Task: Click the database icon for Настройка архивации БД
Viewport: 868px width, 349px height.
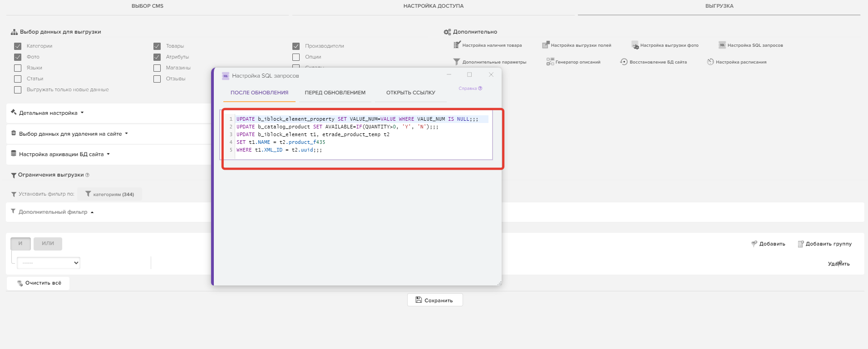Action: pyautogui.click(x=14, y=153)
